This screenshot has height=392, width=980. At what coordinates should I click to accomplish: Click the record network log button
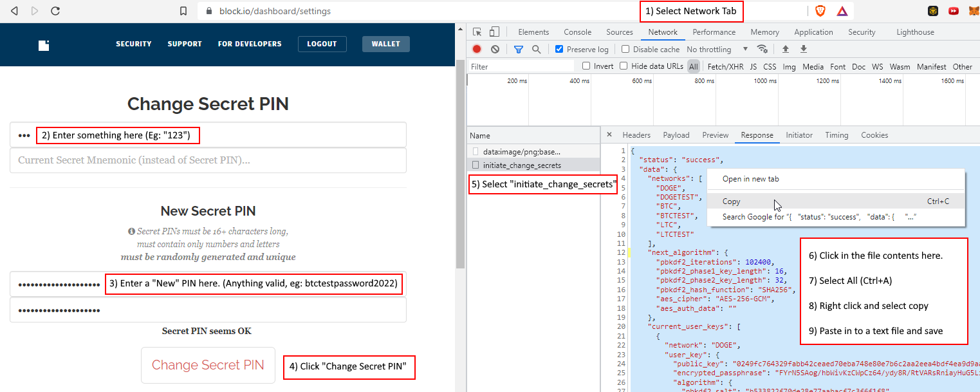tap(477, 49)
